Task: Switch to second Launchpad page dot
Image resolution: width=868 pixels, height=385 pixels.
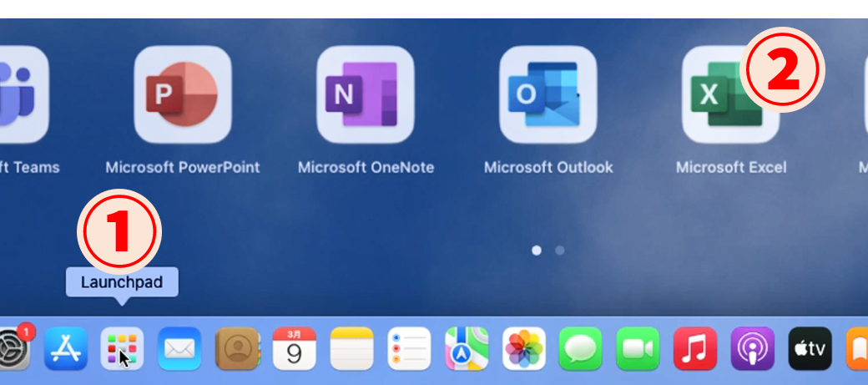Action: pyautogui.click(x=560, y=251)
